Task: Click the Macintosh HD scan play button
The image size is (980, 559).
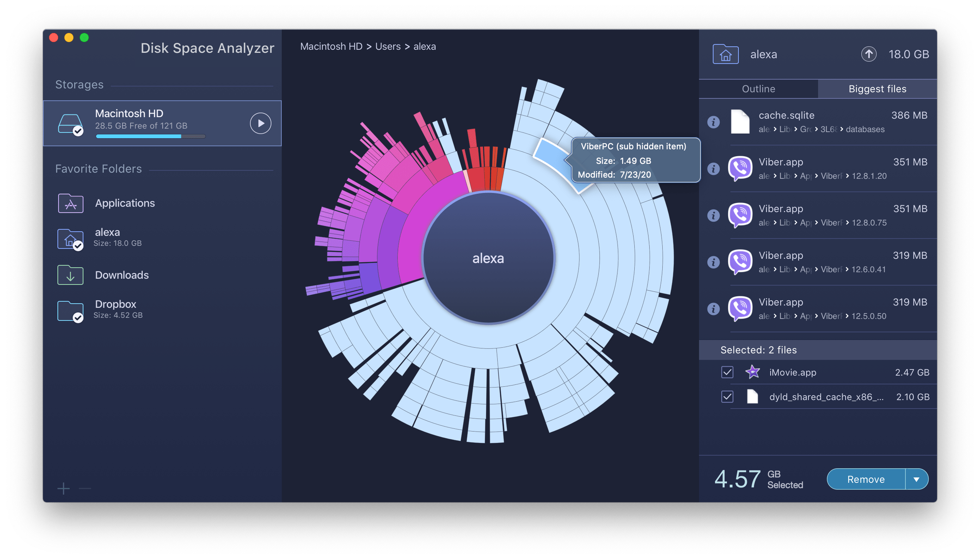Action: (x=261, y=122)
